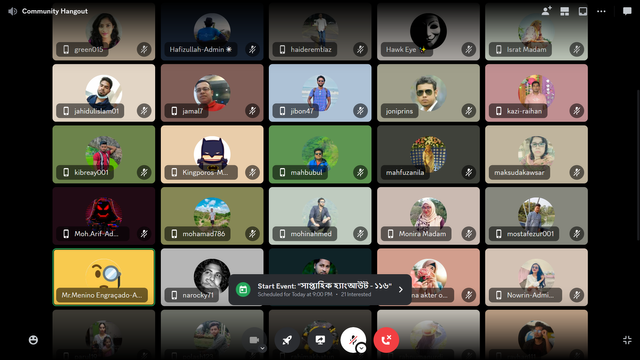Viewport: 640px width, 360px height.
Task: Click the add members icon at top
Action: click(x=546, y=11)
